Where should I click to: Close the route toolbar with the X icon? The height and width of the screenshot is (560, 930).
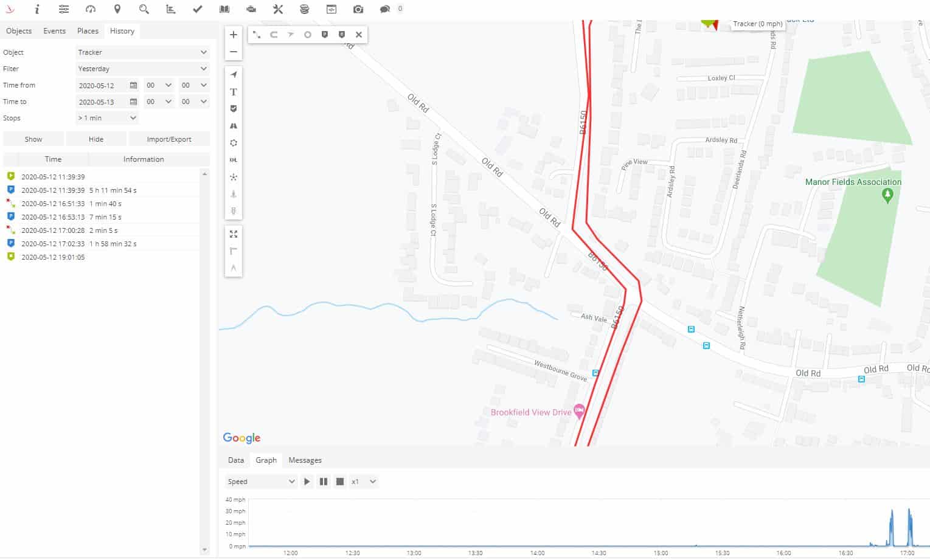[359, 35]
